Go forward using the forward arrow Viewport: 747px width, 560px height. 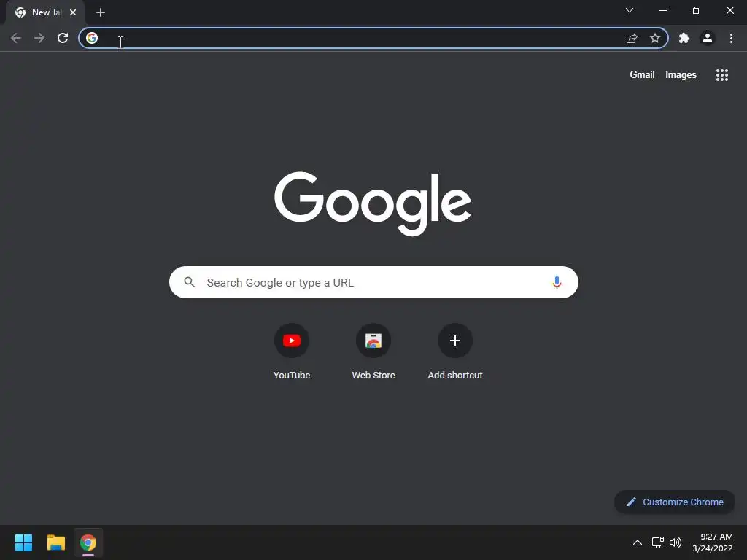[x=39, y=38]
